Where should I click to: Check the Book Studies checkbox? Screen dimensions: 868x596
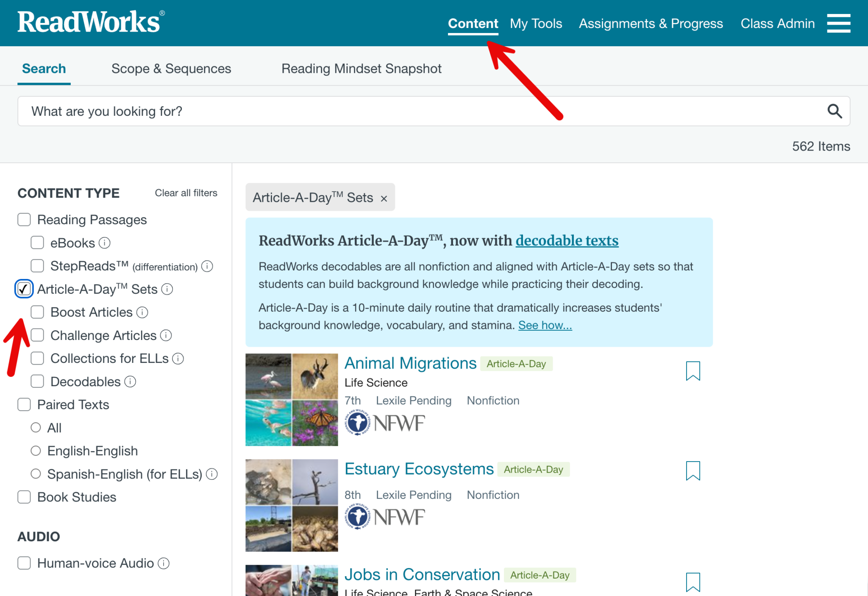[24, 497]
